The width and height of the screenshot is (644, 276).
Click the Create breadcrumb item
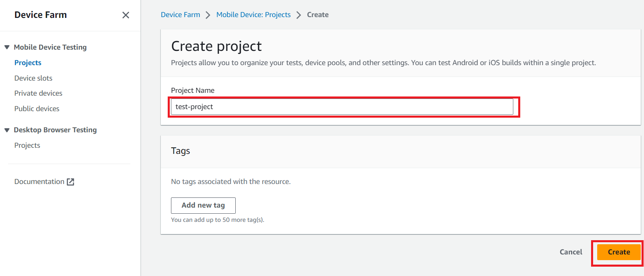pos(318,15)
